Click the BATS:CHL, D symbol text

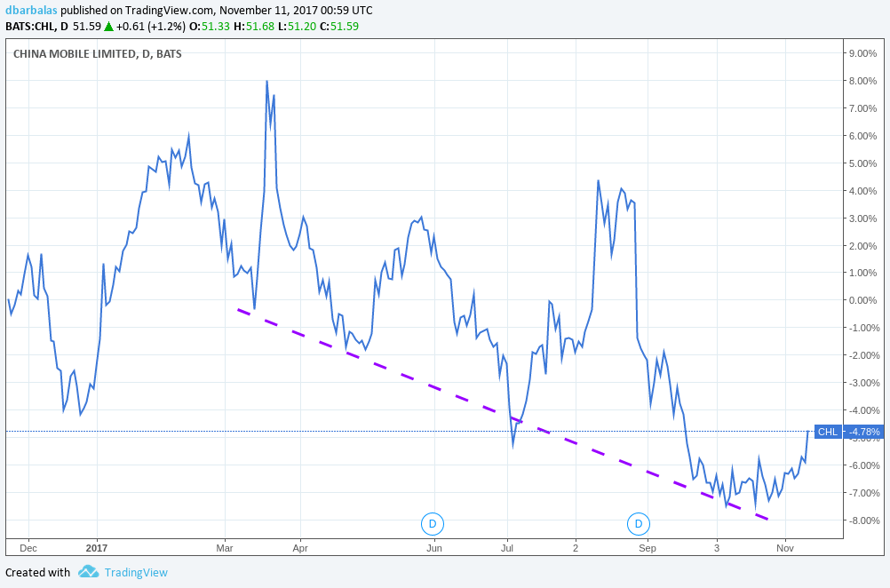(37, 26)
